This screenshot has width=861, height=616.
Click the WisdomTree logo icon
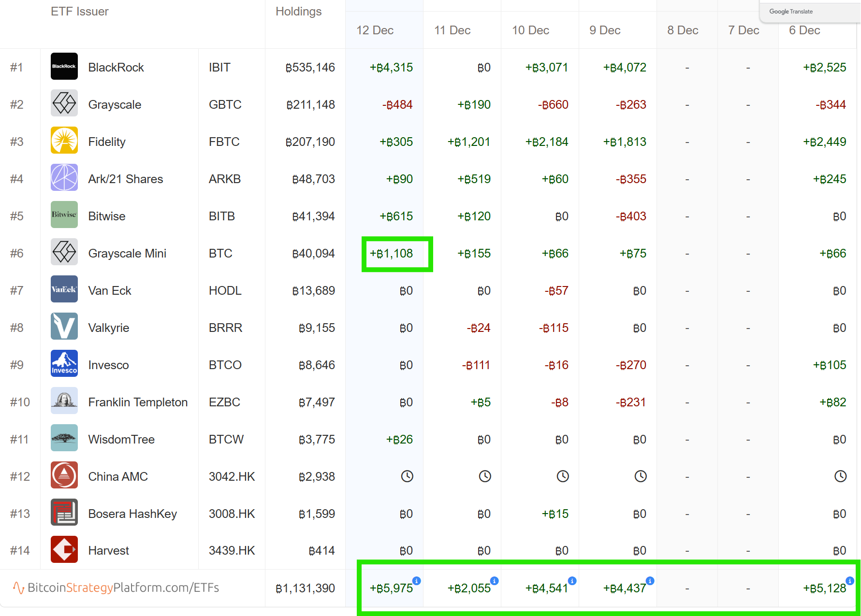pyautogui.click(x=64, y=438)
